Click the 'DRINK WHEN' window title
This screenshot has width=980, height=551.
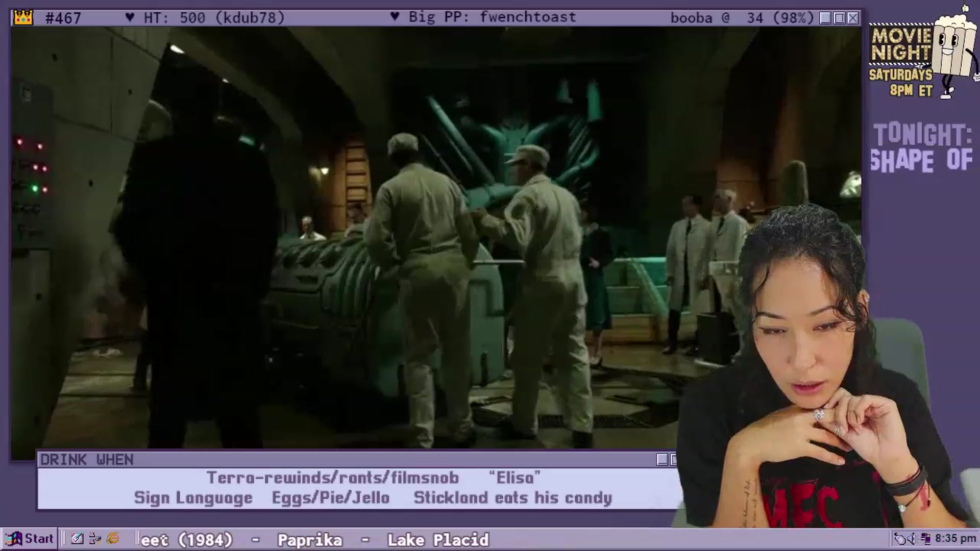coord(87,460)
